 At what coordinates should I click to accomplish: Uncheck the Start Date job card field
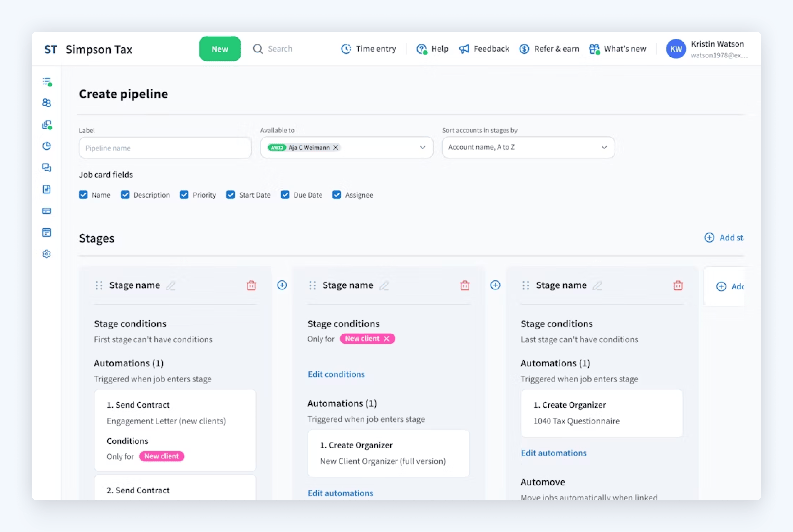[x=231, y=195]
